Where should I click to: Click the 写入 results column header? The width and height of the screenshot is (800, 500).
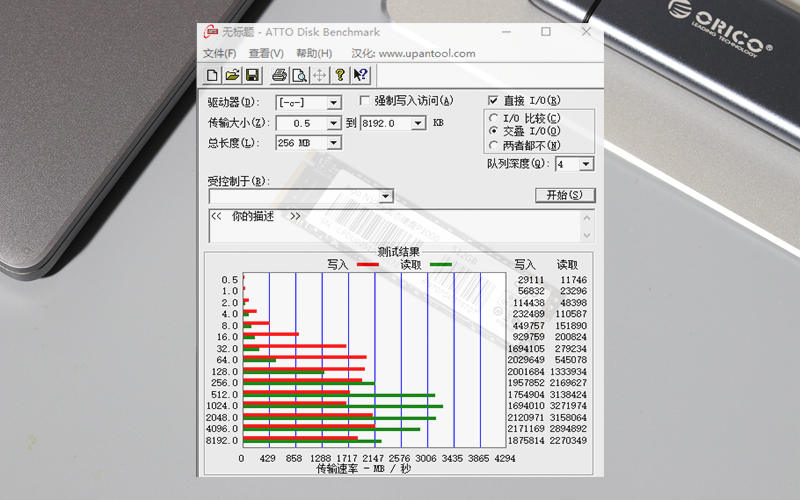[524, 264]
